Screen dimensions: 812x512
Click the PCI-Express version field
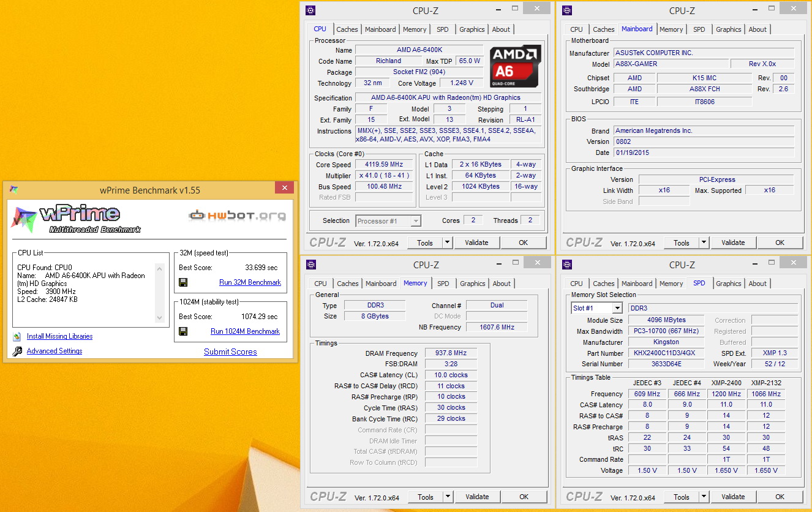coord(716,179)
